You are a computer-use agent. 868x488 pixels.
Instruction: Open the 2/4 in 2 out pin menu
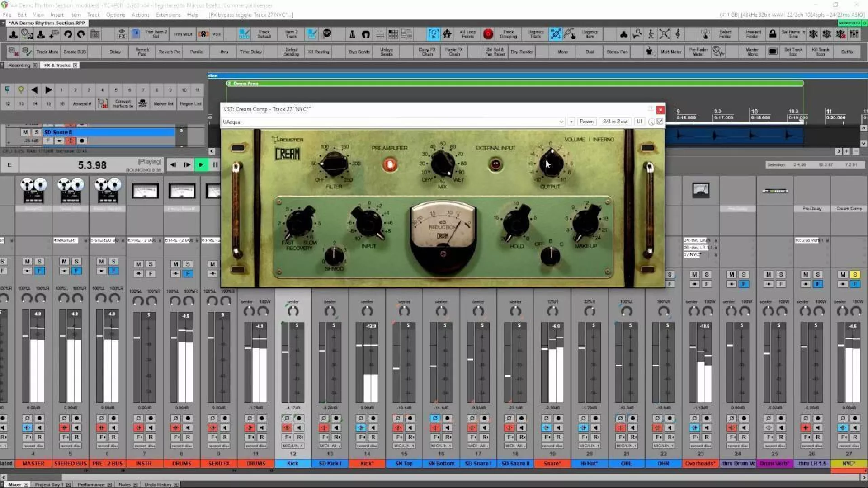click(x=615, y=122)
